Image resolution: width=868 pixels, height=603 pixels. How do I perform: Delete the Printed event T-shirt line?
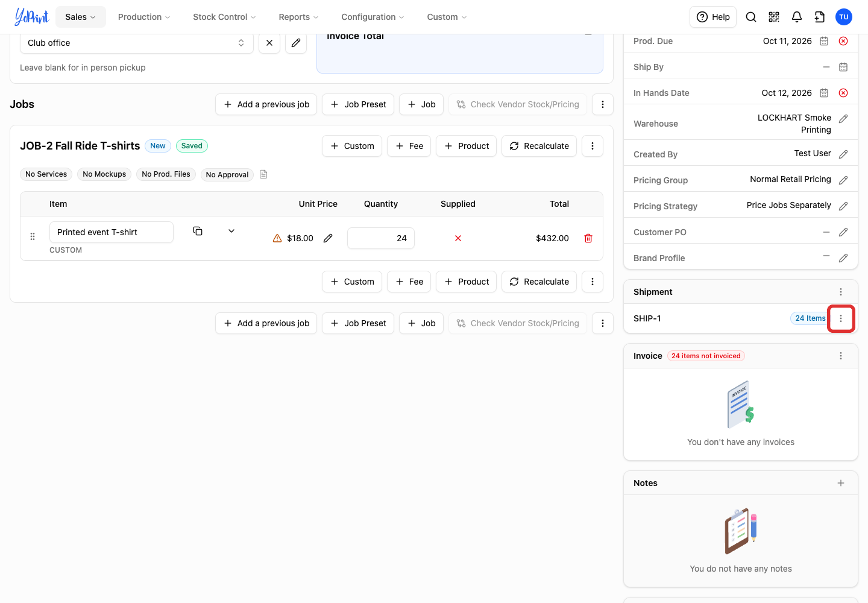pos(588,238)
